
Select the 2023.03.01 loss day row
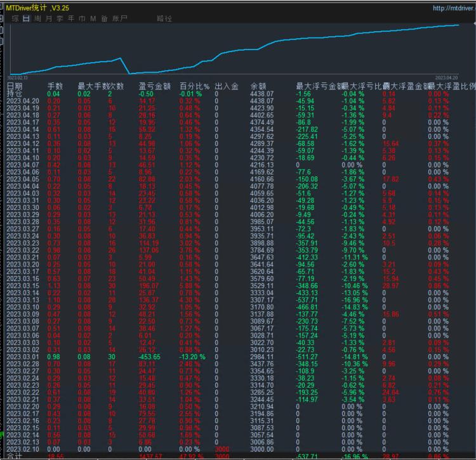pyautogui.click(x=23, y=357)
